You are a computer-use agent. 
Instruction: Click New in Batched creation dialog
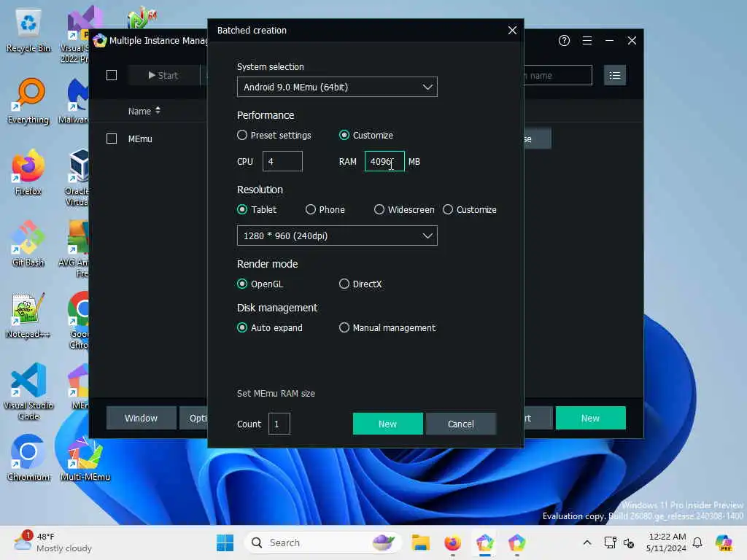click(387, 424)
